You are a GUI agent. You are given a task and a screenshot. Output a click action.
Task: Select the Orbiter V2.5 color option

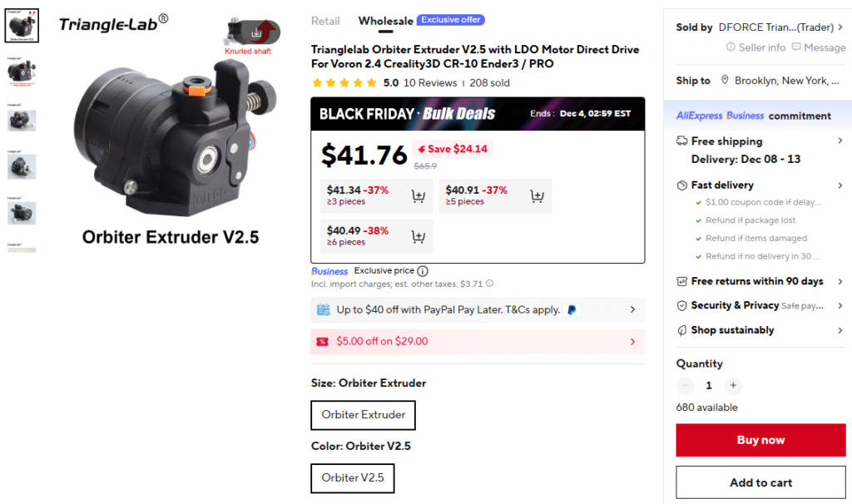353,478
